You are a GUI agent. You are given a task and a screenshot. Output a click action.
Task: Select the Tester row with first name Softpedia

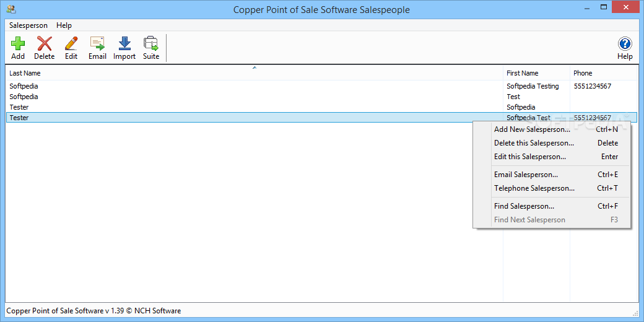[x=321, y=107]
